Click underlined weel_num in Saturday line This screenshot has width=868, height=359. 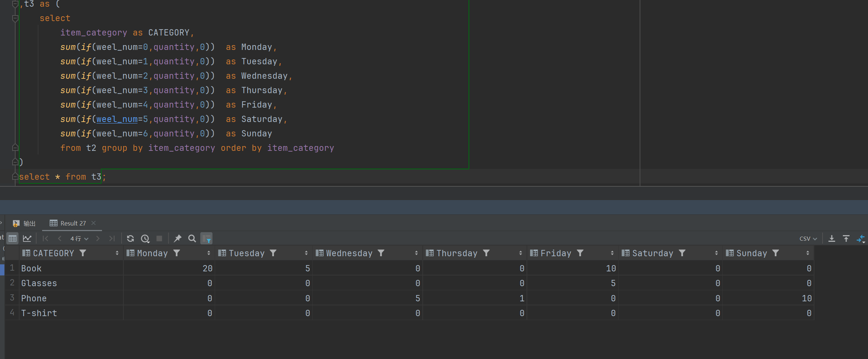pos(117,119)
